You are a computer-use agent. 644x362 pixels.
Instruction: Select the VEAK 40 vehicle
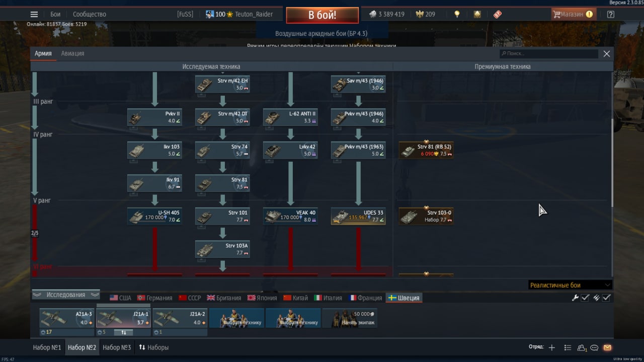[290, 216]
